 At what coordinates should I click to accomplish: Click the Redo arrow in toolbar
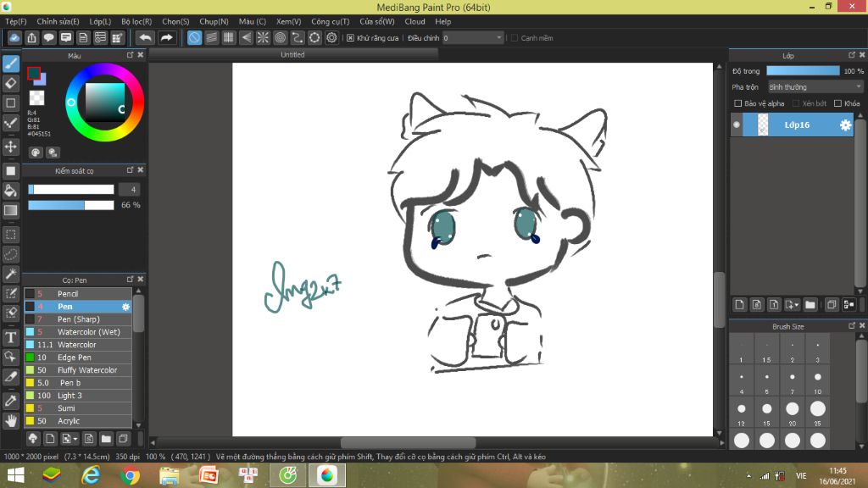(166, 37)
